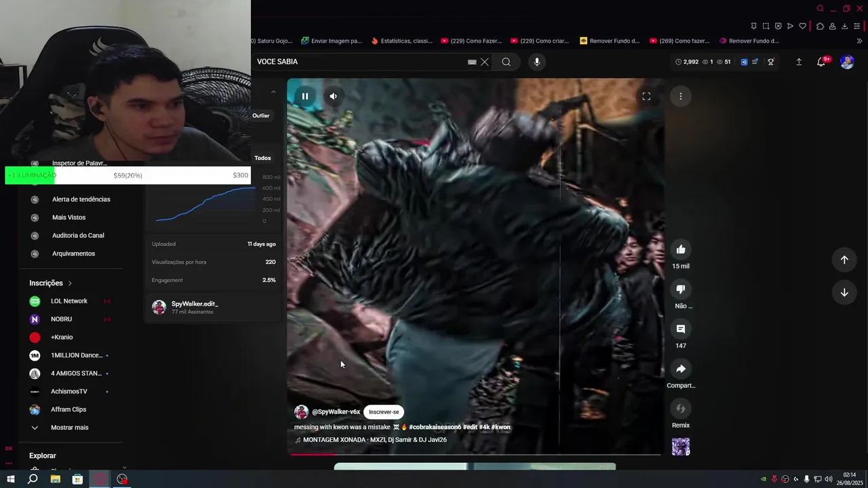Image resolution: width=868 pixels, height=488 pixels.
Task: Open Microsoft Store from taskbar
Action: pos(77,479)
